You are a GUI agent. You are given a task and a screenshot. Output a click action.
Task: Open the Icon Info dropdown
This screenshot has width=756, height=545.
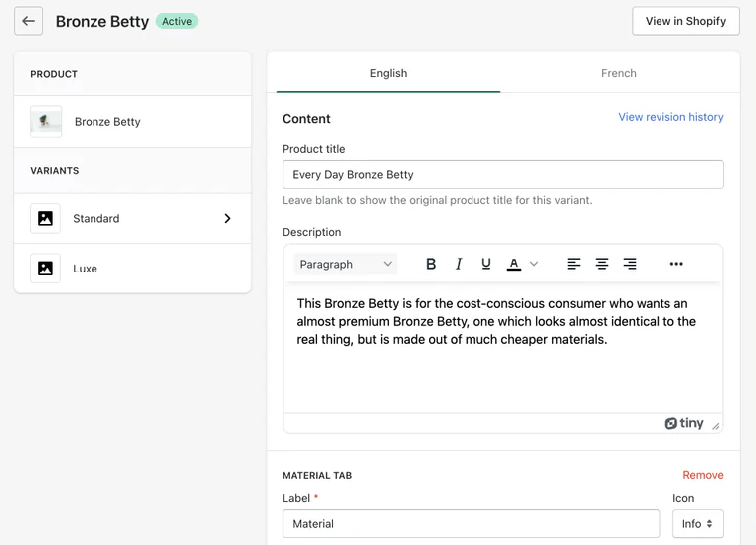(x=697, y=523)
